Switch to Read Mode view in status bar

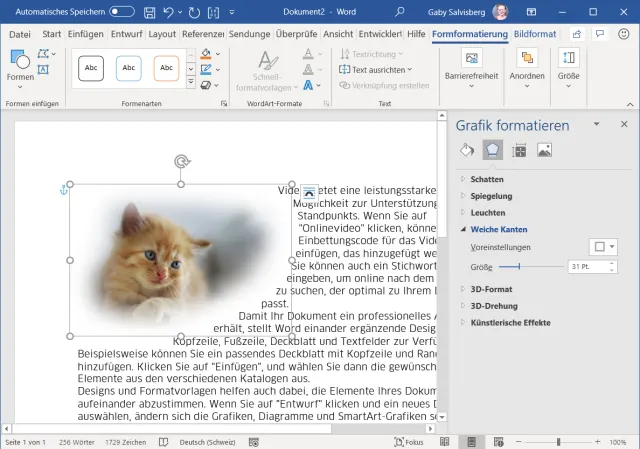(x=444, y=441)
